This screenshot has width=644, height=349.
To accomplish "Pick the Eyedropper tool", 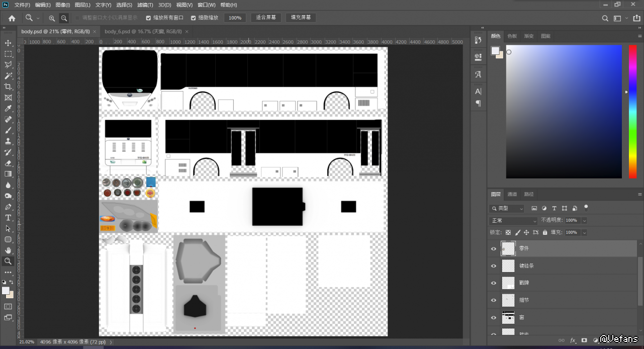I will 8,109.
